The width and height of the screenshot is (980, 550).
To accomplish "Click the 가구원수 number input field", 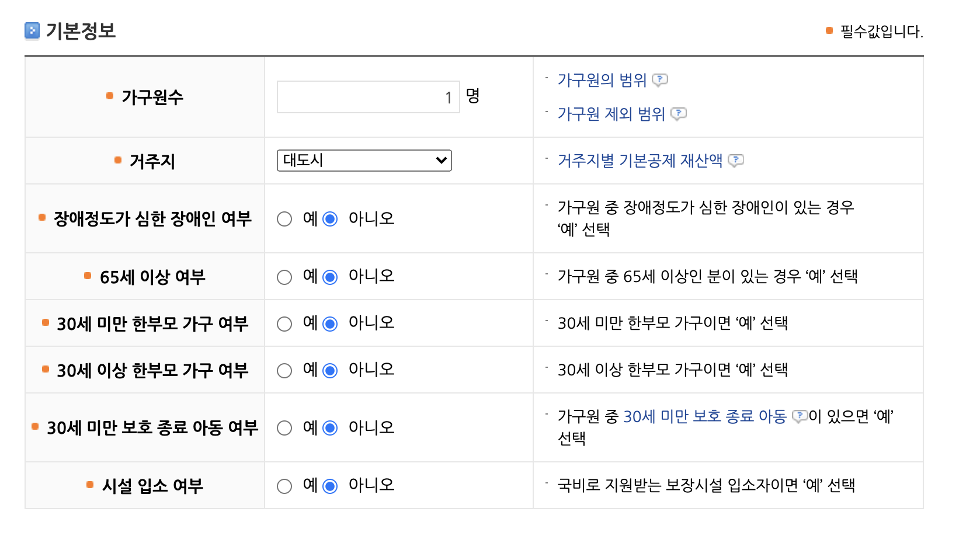I will (x=368, y=97).
